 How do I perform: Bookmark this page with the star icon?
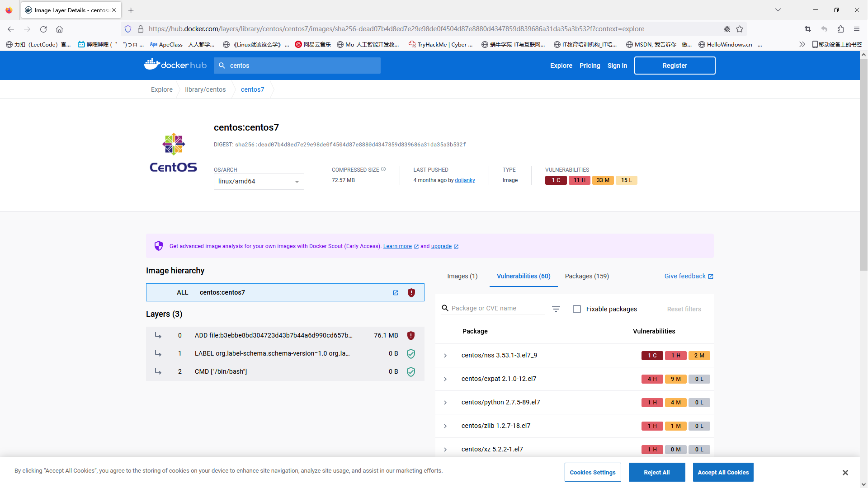[x=740, y=29]
